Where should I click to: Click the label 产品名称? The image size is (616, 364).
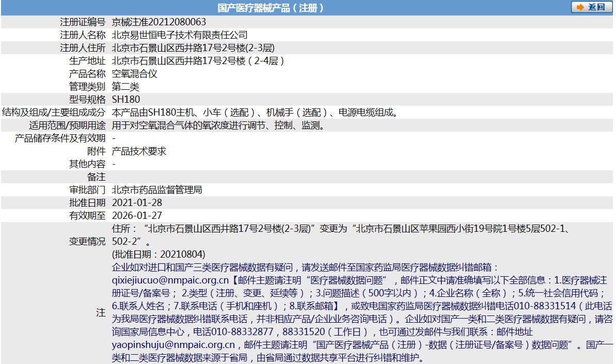(x=87, y=74)
